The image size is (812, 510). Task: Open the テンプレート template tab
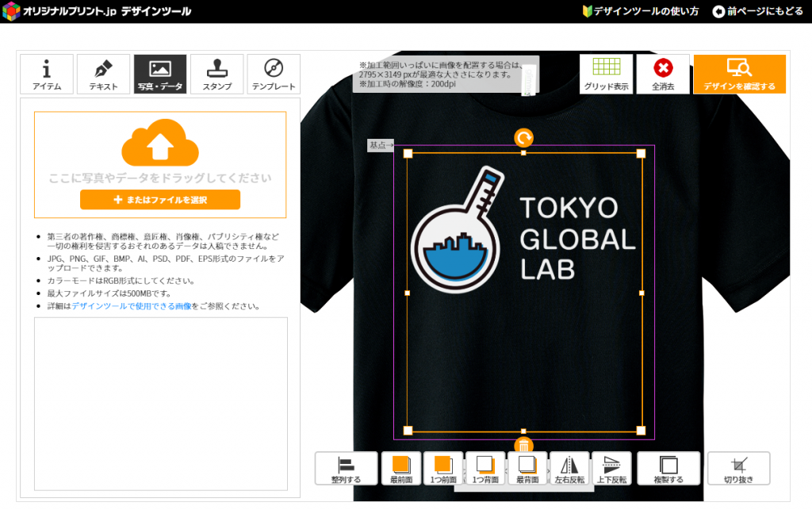pyautogui.click(x=274, y=74)
